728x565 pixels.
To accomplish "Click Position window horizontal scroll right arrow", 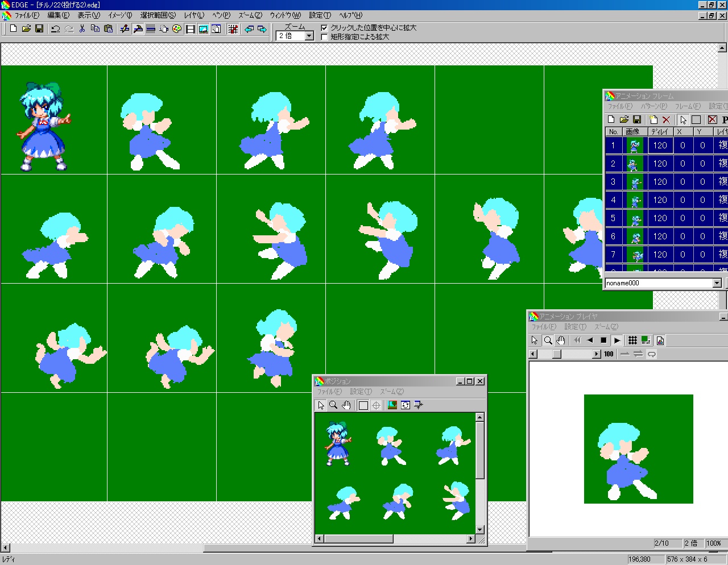I will click(470, 538).
